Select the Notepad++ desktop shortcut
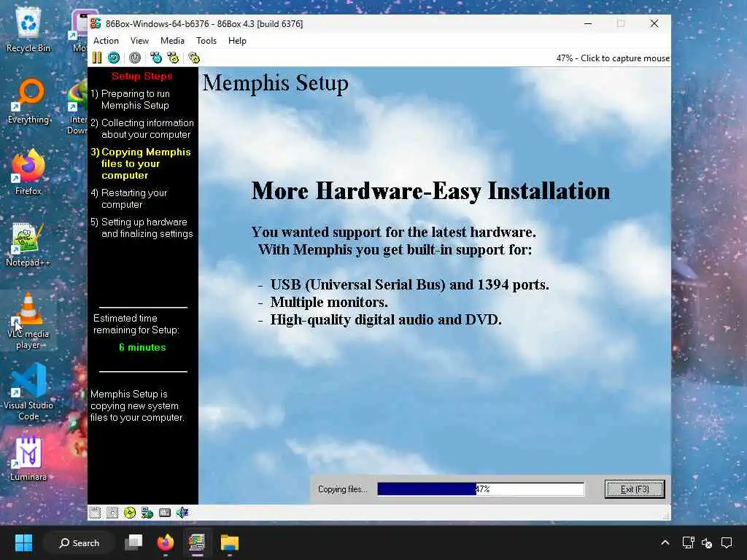The height and width of the screenshot is (560, 747). click(x=28, y=245)
